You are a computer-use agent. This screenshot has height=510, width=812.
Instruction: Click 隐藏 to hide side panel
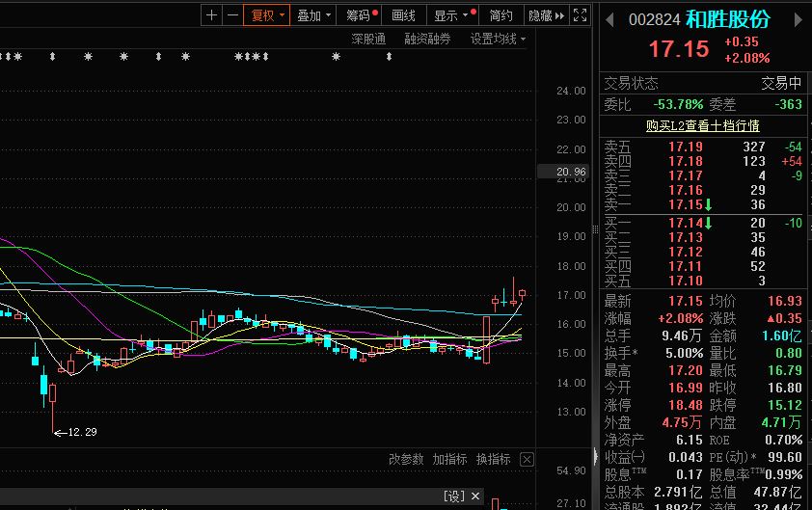click(x=546, y=15)
